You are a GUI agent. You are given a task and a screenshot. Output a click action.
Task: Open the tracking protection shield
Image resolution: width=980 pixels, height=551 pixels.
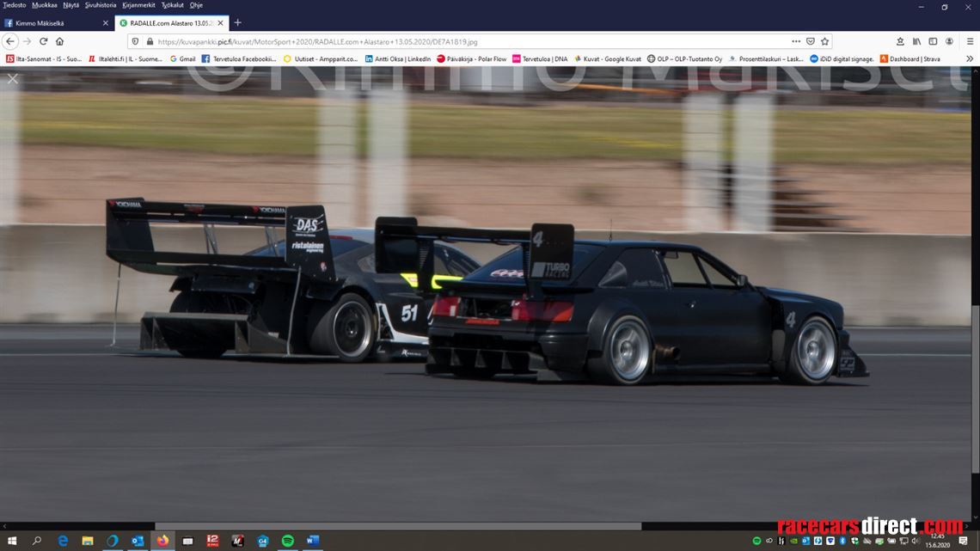click(x=136, y=41)
